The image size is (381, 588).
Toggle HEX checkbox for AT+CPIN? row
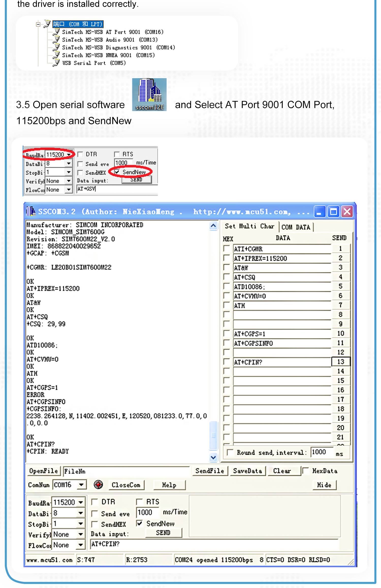[226, 362]
